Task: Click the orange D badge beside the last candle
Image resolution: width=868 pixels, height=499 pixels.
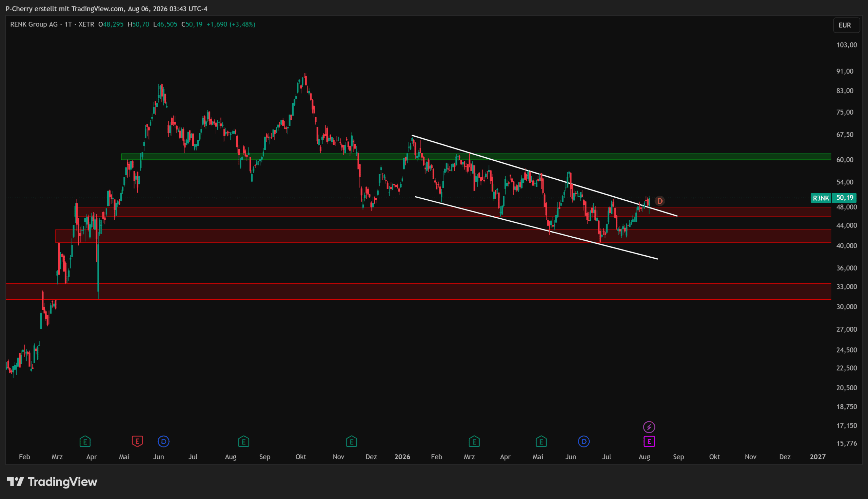Action: click(x=660, y=201)
